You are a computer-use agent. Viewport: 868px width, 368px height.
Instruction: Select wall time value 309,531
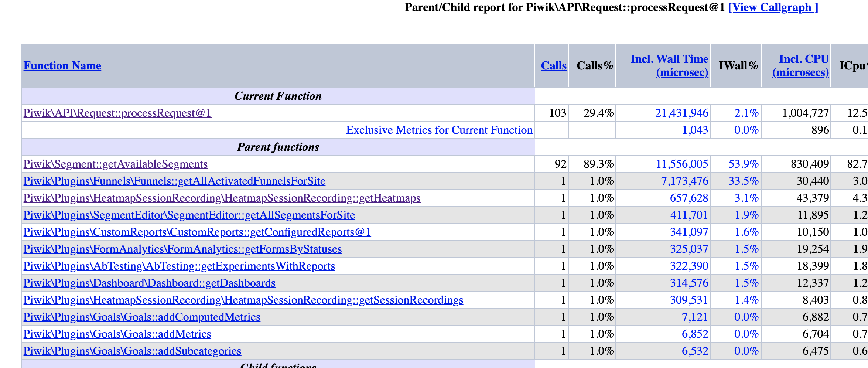coord(689,300)
